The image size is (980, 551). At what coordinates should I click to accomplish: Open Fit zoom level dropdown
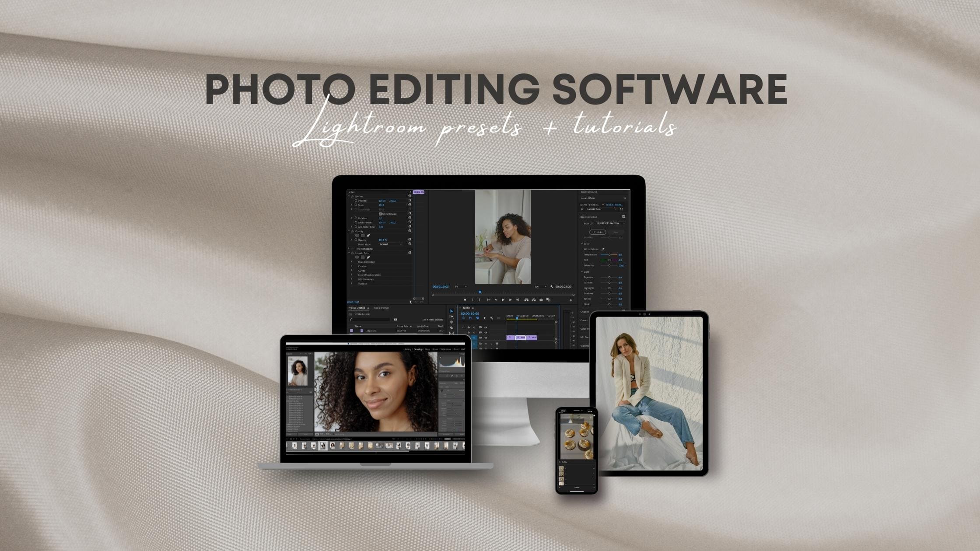click(461, 286)
